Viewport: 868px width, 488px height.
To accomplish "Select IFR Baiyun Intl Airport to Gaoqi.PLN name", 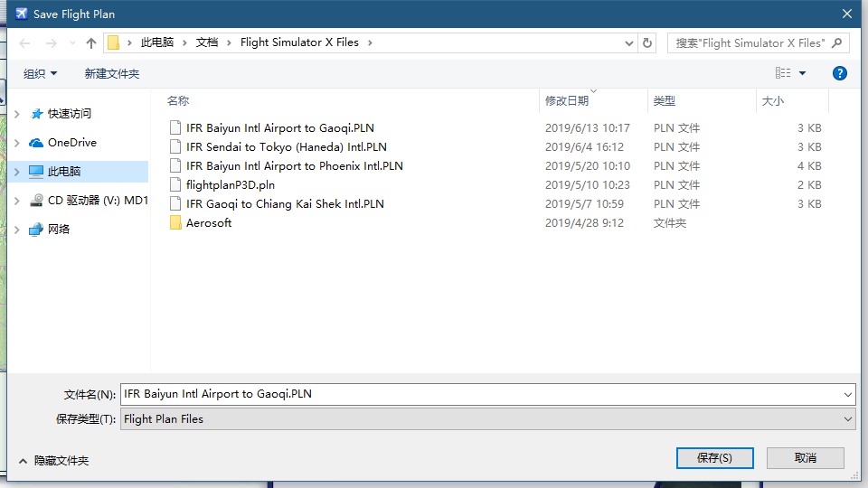I will pos(280,127).
